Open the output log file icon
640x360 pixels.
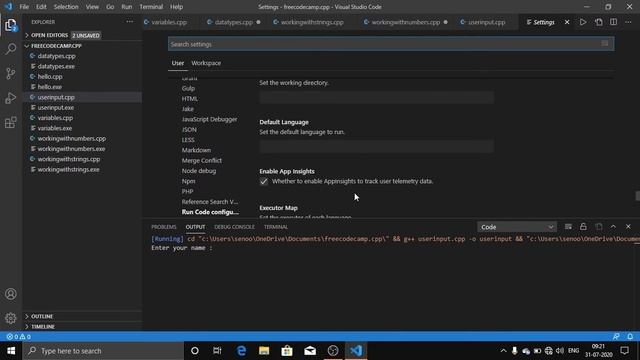click(x=599, y=227)
